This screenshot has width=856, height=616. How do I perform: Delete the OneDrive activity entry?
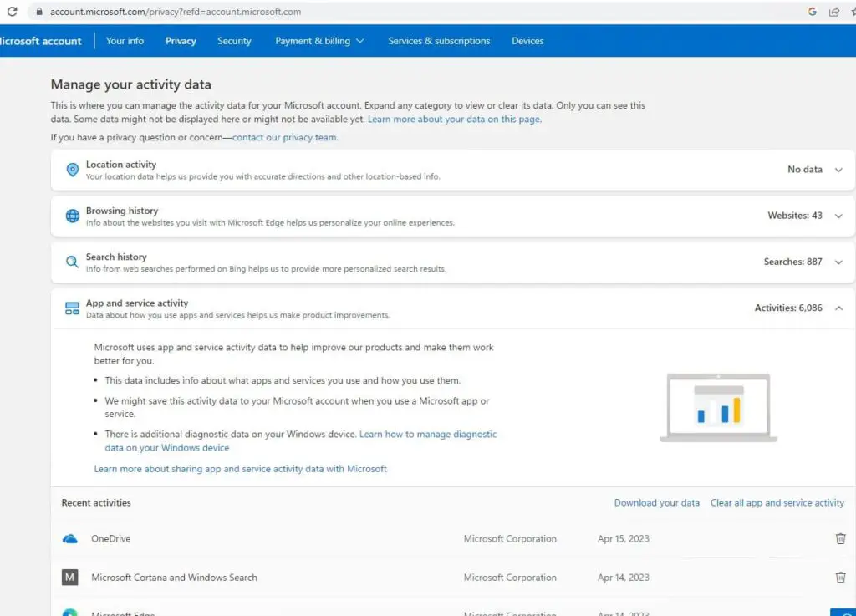[840, 538]
